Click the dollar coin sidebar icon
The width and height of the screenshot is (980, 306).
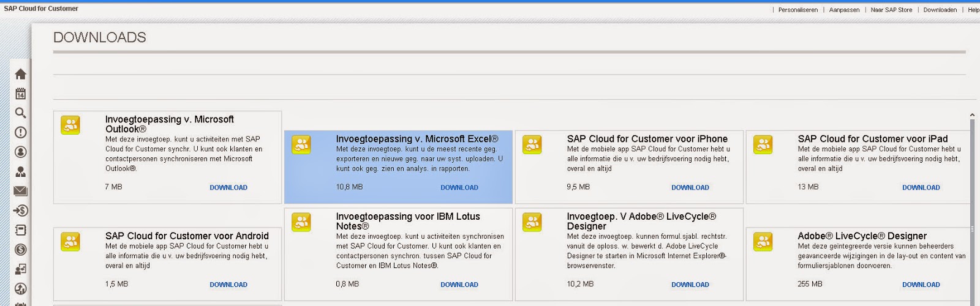click(x=20, y=250)
